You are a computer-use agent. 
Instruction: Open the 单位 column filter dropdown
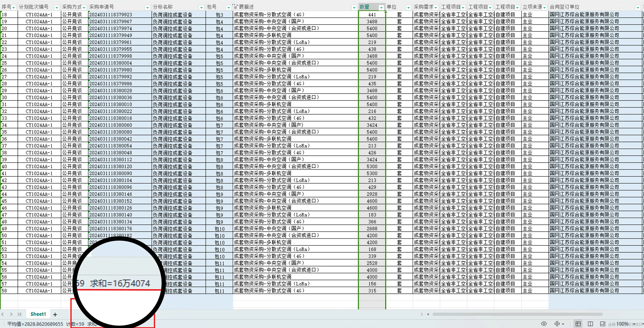click(x=409, y=8)
